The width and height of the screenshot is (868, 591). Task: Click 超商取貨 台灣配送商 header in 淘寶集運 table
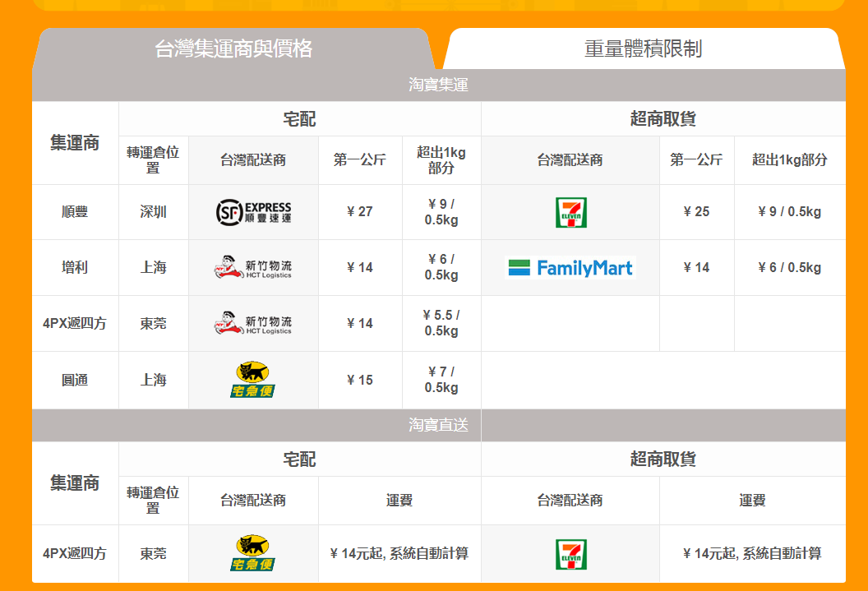coord(570,160)
